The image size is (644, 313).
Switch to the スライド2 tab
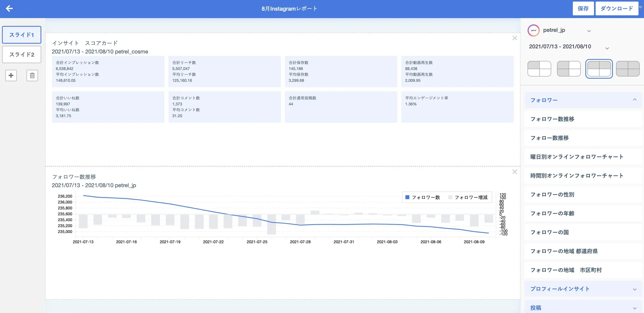22,54
